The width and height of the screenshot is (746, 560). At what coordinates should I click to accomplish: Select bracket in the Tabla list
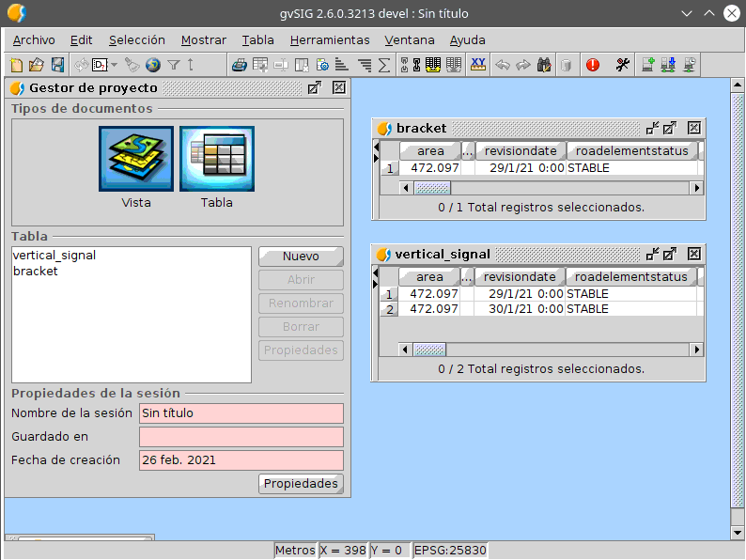click(x=35, y=272)
